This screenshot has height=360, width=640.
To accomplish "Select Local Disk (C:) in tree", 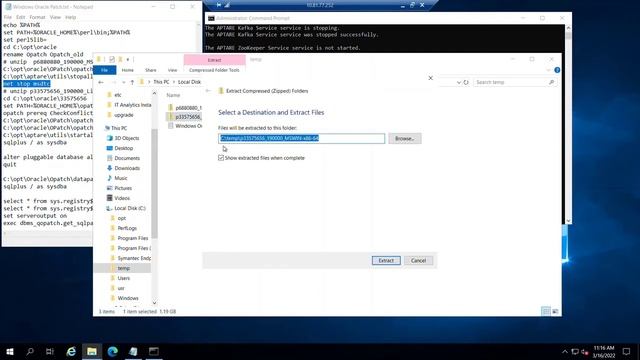I will (x=130, y=208).
